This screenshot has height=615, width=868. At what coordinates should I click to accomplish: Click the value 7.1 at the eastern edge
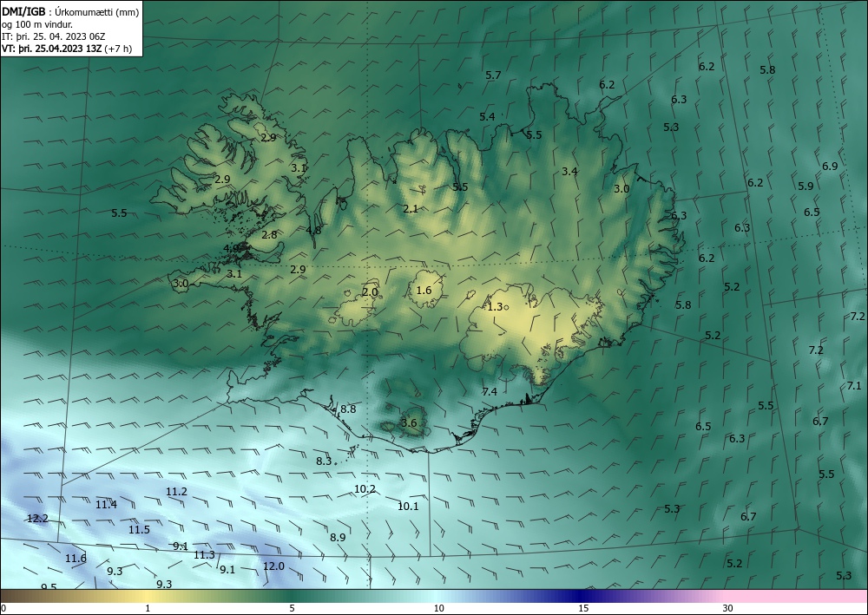(x=854, y=386)
